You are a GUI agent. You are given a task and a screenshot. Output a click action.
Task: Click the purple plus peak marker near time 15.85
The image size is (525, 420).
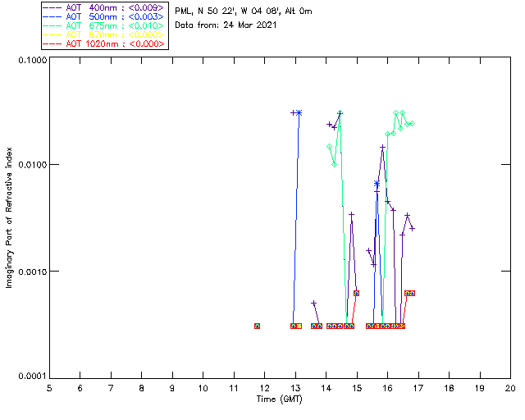382,147
